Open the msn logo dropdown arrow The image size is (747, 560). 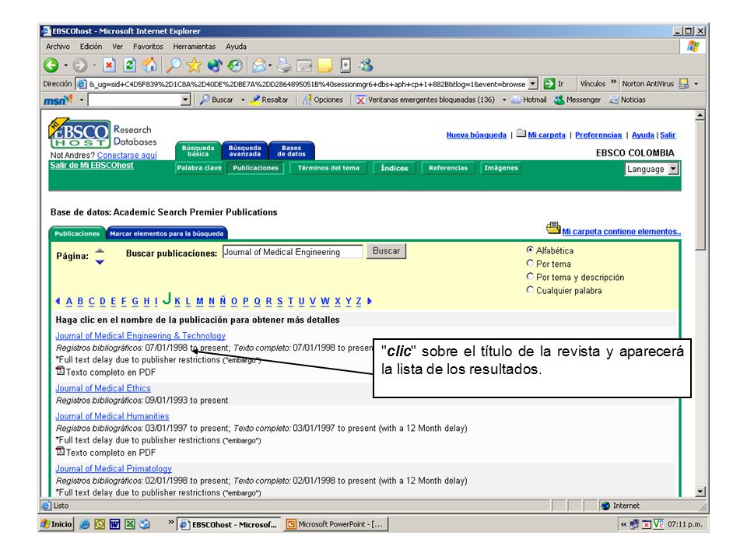point(82,100)
